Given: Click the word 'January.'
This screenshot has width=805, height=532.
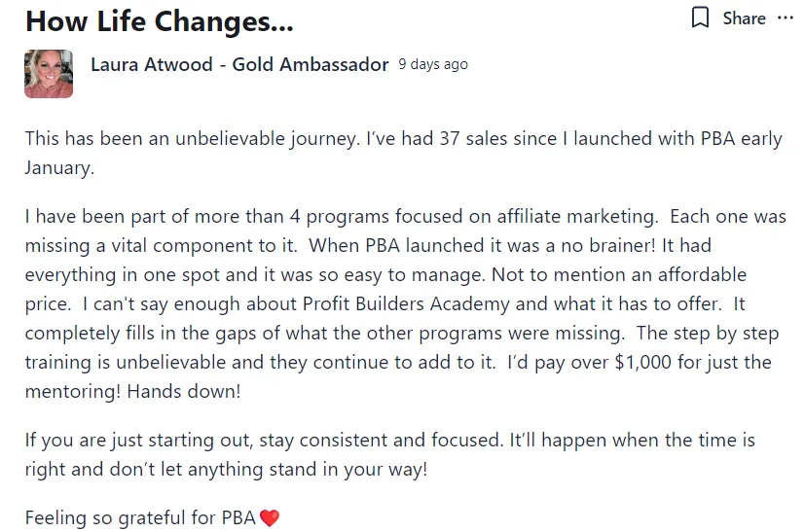Looking at the screenshot, I should [x=59, y=167].
